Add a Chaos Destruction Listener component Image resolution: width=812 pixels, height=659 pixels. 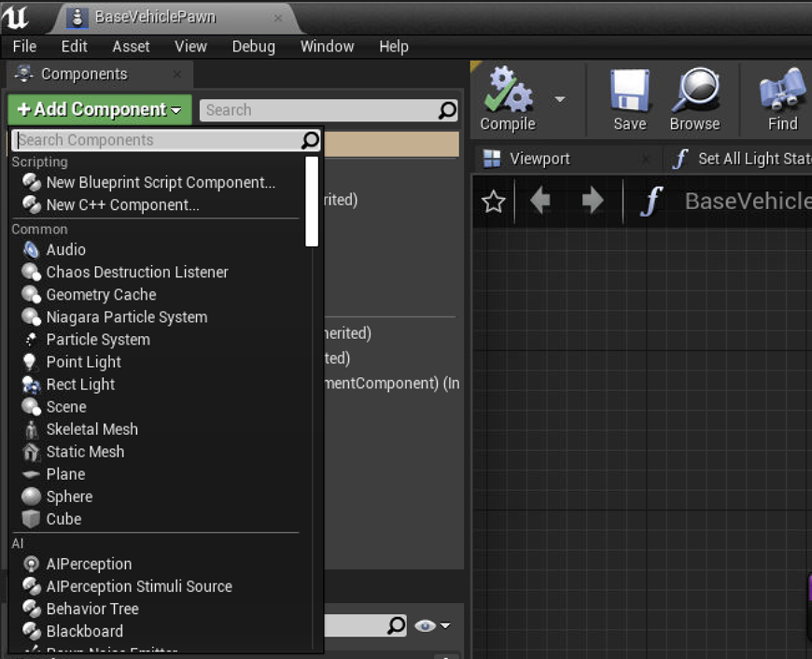point(137,272)
